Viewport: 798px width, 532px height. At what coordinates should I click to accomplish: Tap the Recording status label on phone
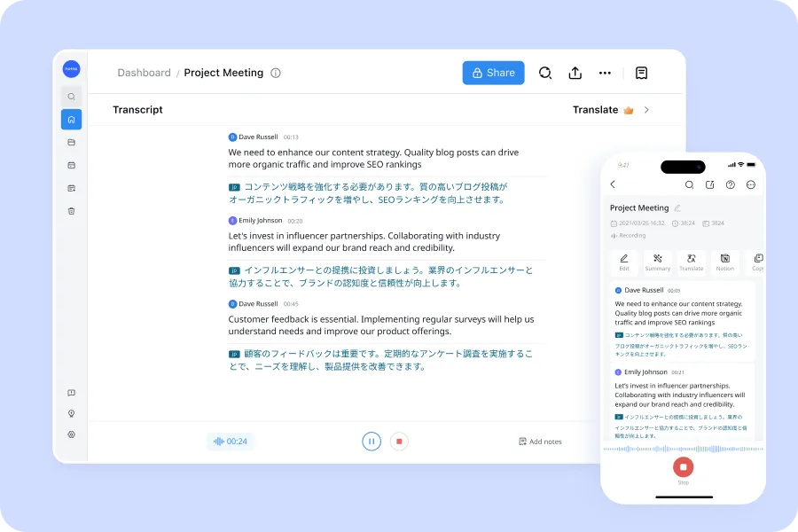point(632,236)
